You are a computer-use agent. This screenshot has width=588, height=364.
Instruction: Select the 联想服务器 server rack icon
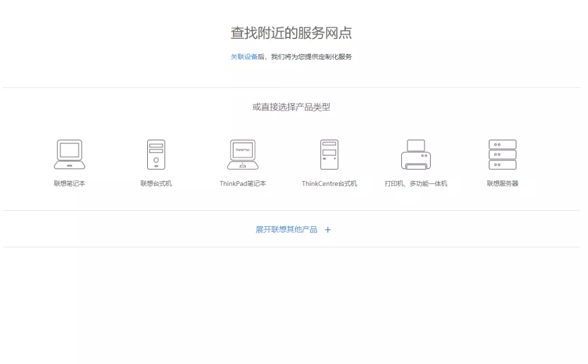(x=502, y=154)
